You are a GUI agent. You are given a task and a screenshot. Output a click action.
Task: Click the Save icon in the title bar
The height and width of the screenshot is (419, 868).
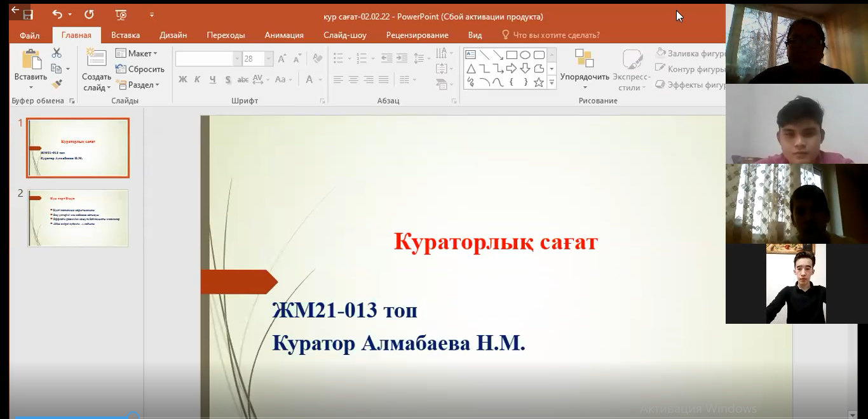pos(27,15)
